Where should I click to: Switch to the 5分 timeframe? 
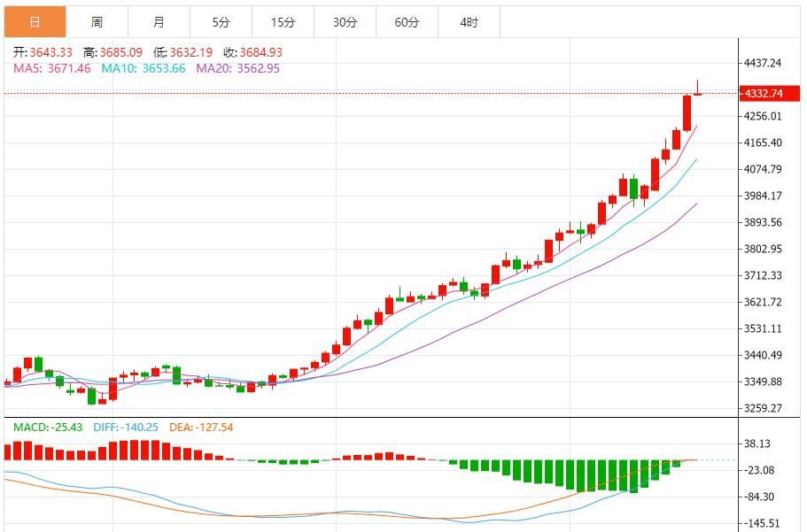click(x=221, y=22)
